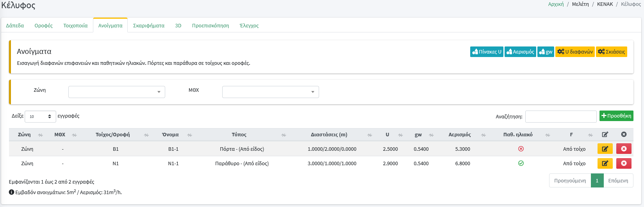
Task: Sort table by Διαστάσεις (m) column
Action: coord(329,134)
